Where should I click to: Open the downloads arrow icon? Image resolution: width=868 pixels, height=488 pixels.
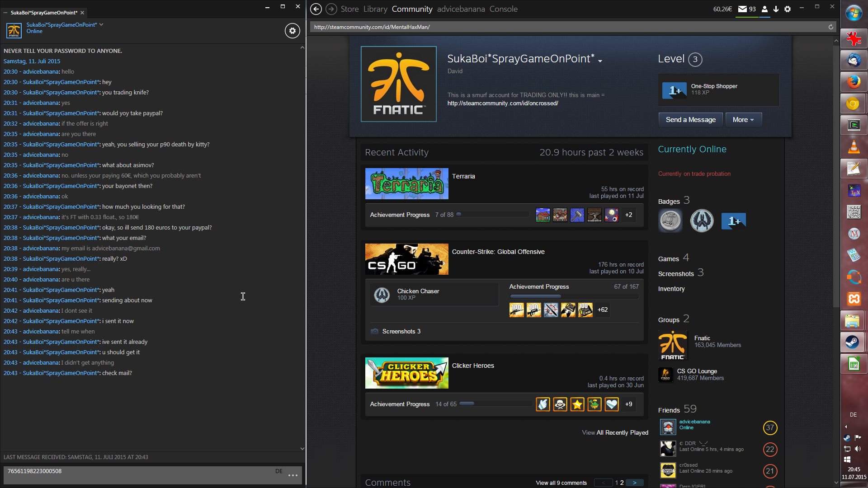point(776,9)
